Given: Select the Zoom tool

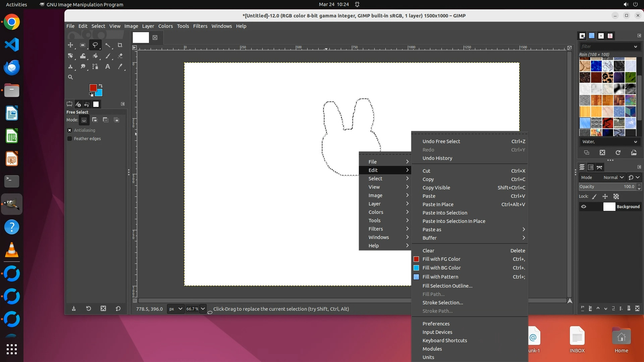Looking at the screenshot, I should point(70,77).
